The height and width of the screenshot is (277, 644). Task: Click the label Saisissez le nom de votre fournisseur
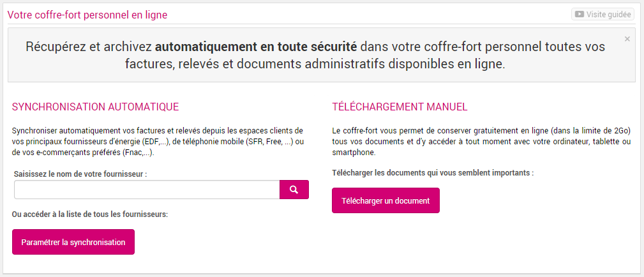coord(80,174)
